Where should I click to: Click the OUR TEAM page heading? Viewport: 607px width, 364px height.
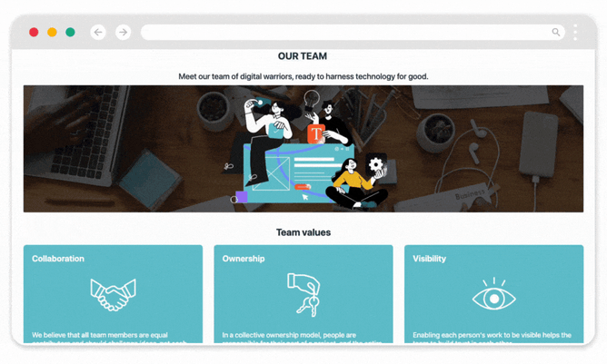click(303, 56)
